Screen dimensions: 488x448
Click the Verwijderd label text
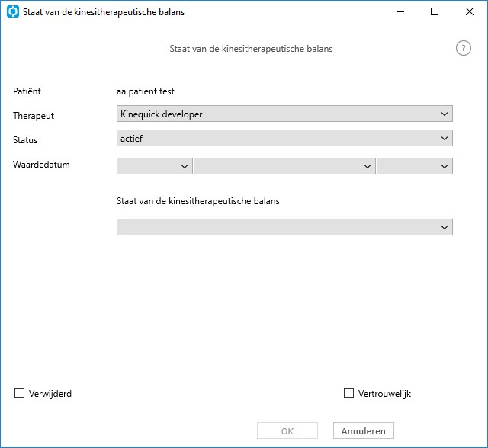tap(50, 394)
